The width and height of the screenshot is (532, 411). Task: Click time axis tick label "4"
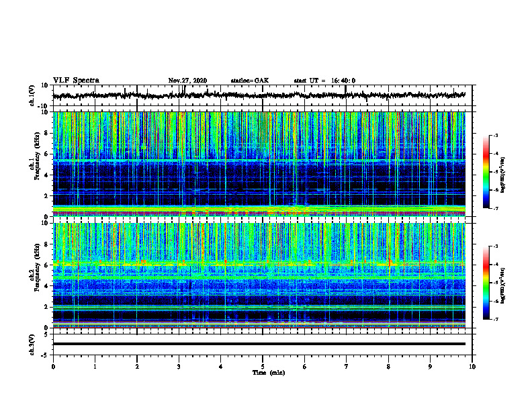pyautogui.click(x=221, y=367)
